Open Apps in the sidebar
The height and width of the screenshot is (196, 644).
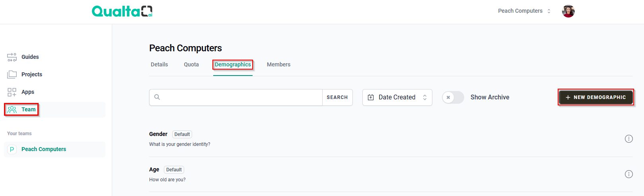55,92
